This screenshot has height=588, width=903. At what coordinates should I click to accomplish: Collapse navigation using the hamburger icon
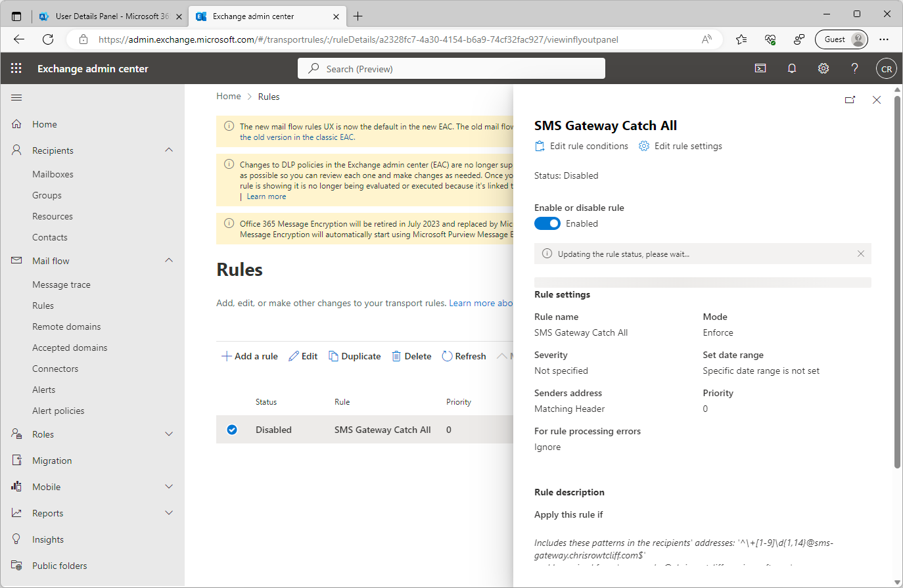pos(16,97)
